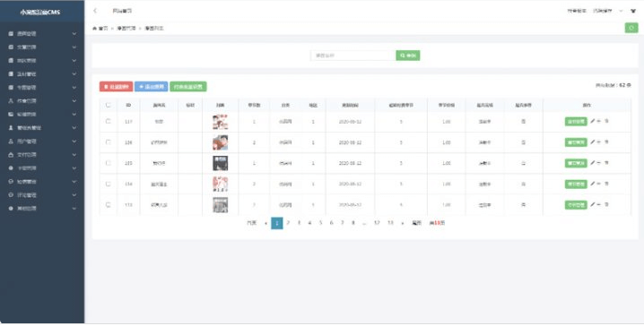
Task: Click the green search button
Action: coord(408,56)
